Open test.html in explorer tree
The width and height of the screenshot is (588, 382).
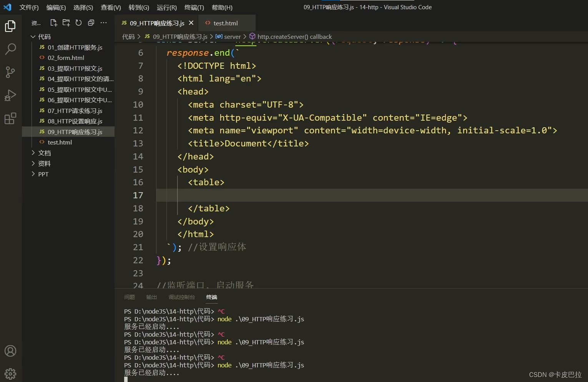[68, 142]
